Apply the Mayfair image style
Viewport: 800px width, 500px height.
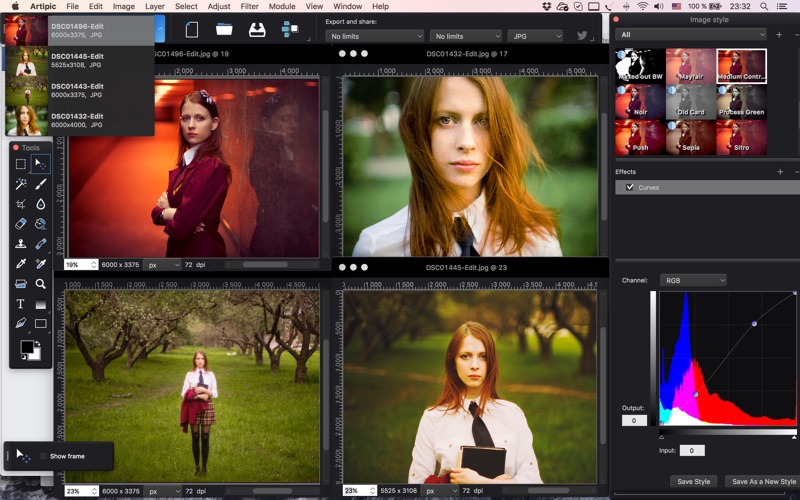coord(691,66)
